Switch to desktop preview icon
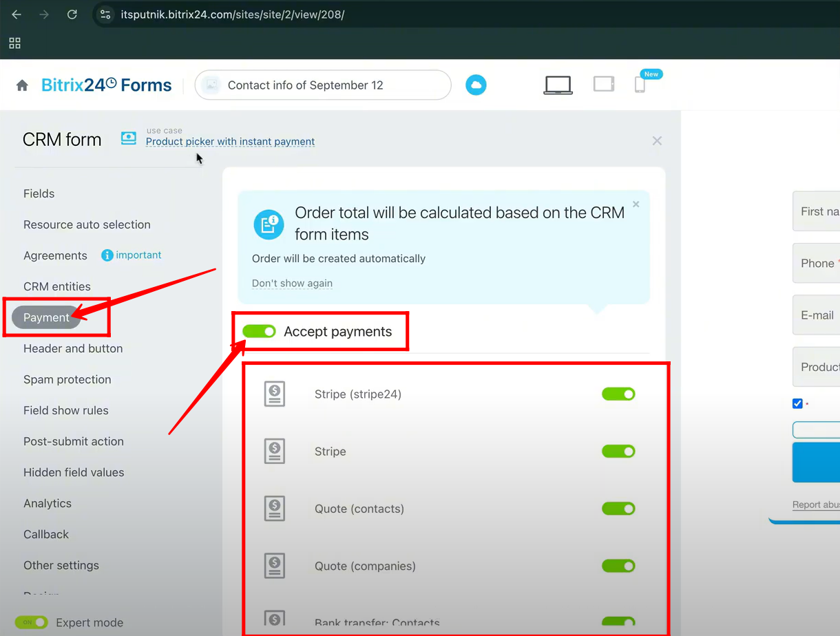 [558, 85]
